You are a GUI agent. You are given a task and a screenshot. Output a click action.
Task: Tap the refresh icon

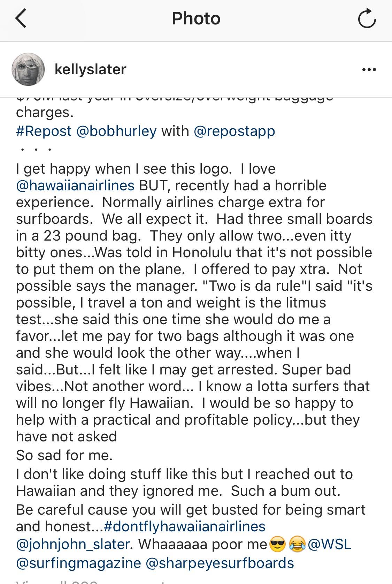tap(367, 19)
